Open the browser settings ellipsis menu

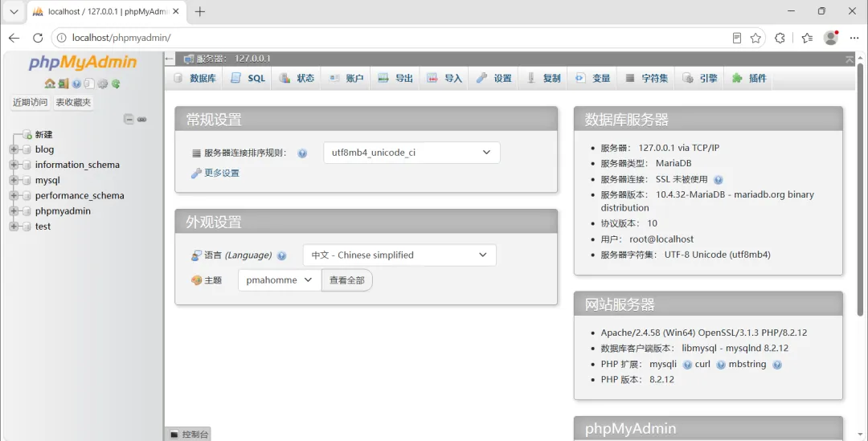854,38
